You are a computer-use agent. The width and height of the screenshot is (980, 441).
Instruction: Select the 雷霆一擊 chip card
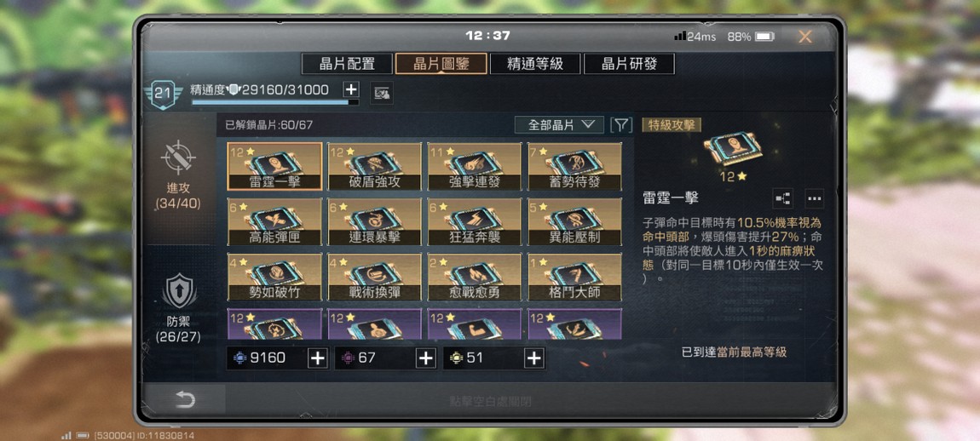pos(275,166)
